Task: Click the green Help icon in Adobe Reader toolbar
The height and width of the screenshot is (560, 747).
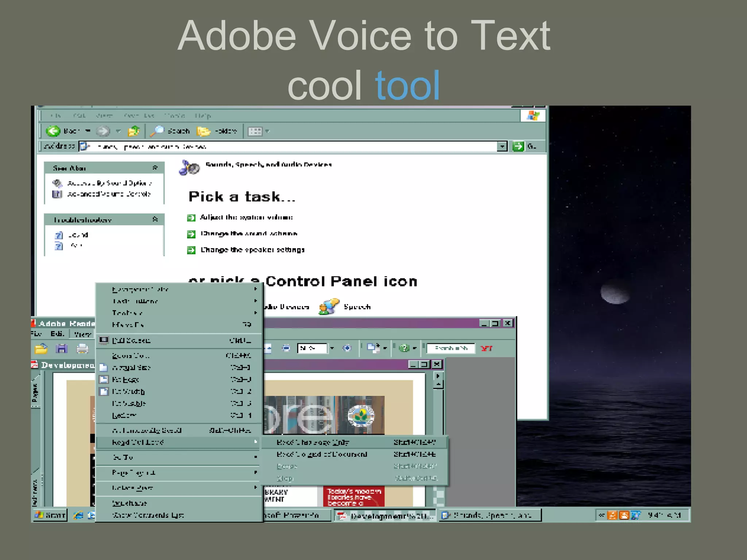Action: tap(404, 348)
